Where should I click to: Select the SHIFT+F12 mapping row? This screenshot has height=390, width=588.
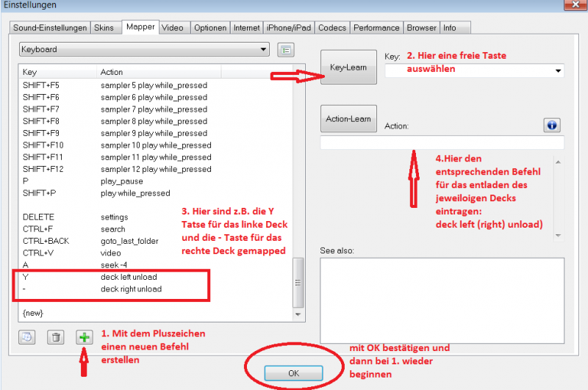155,170
